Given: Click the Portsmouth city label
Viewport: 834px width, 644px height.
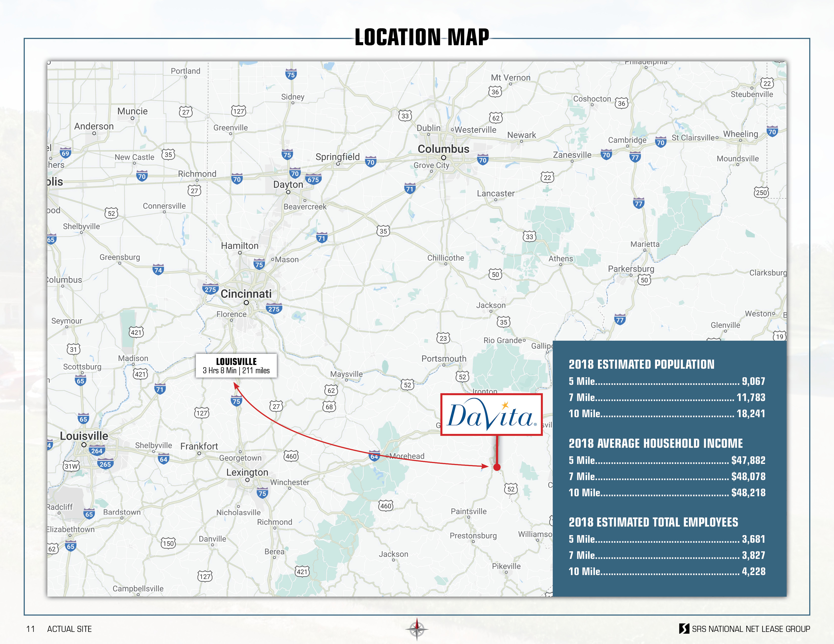Looking at the screenshot, I should pos(444,359).
